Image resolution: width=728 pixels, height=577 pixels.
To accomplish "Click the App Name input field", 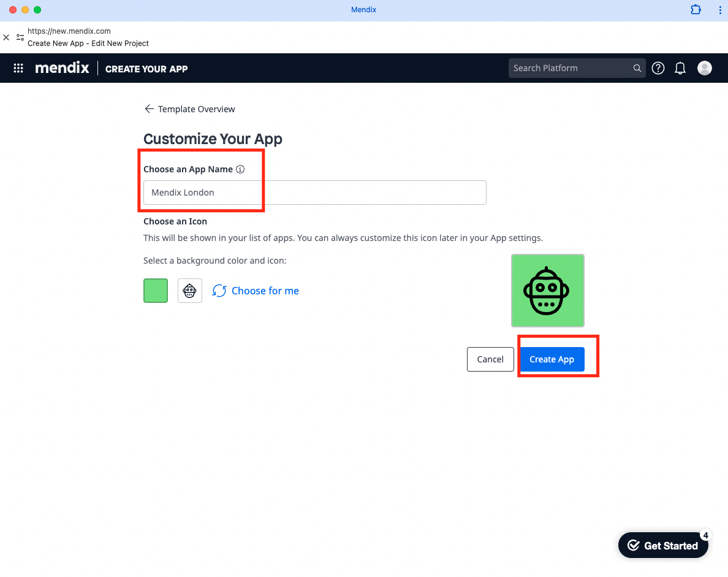I will 315,193.
